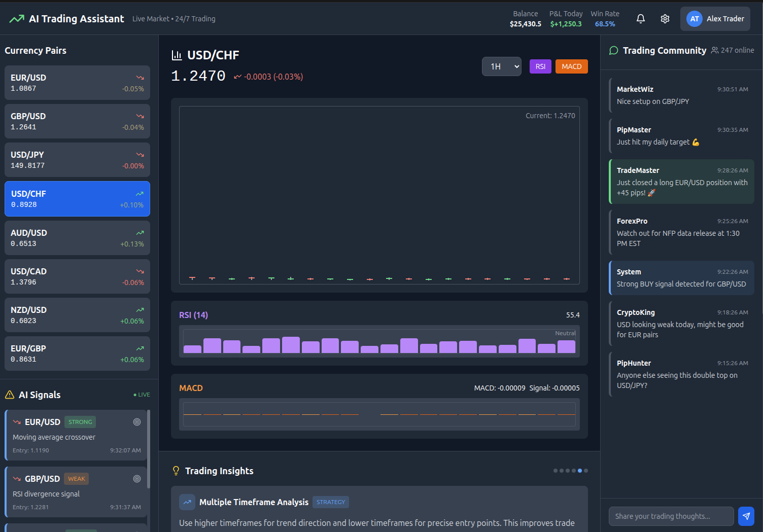Click the sell arrow on EUR/USD signal card

click(17, 422)
